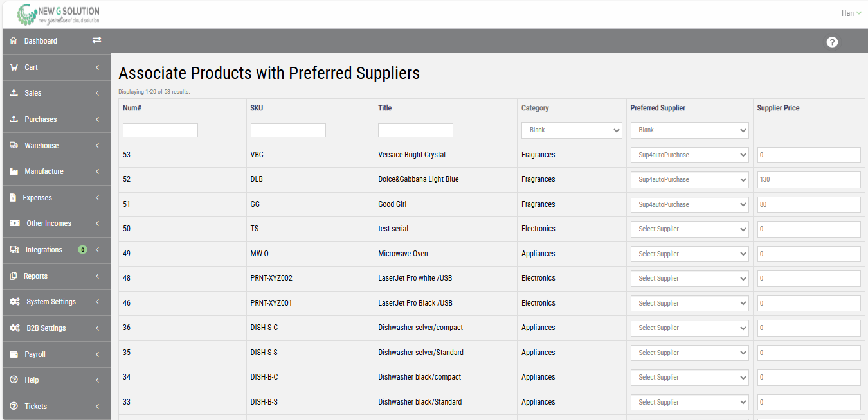Open supplier dropdown for Dolce&Gabbana Light Blue

click(689, 180)
